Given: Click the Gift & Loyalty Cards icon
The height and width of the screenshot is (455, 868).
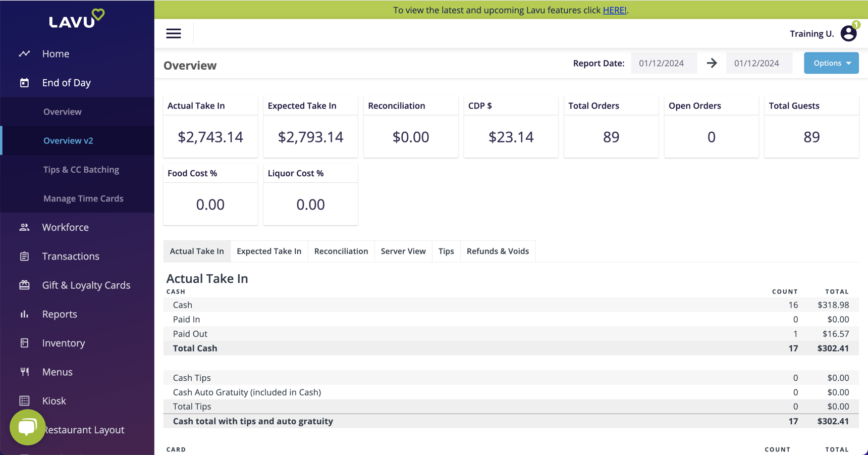Looking at the screenshot, I should point(24,285).
